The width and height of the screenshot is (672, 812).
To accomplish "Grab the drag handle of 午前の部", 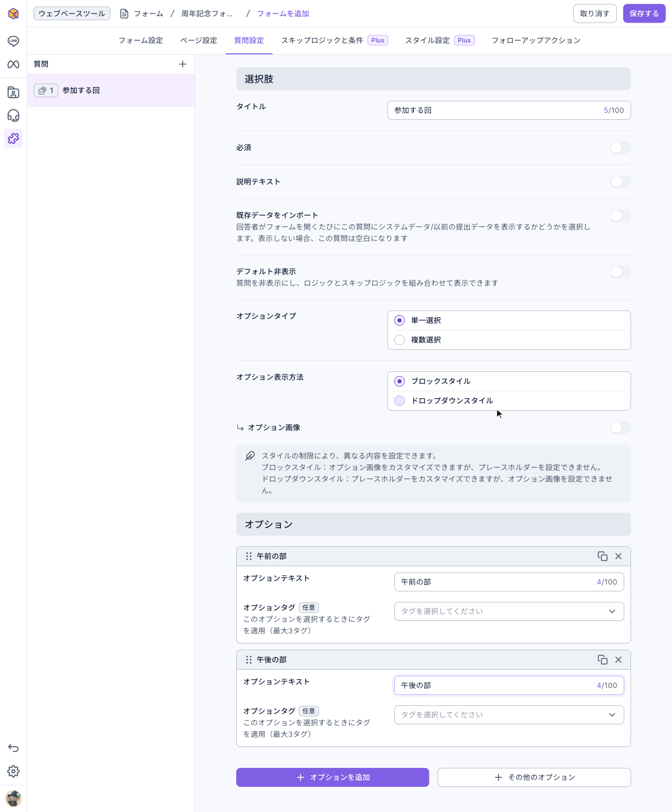I will click(249, 556).
